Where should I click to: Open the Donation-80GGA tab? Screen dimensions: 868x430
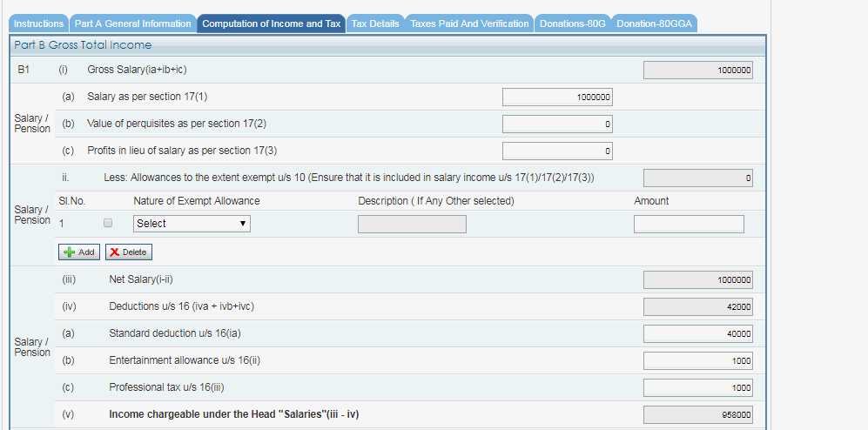(x=654, y=24)
